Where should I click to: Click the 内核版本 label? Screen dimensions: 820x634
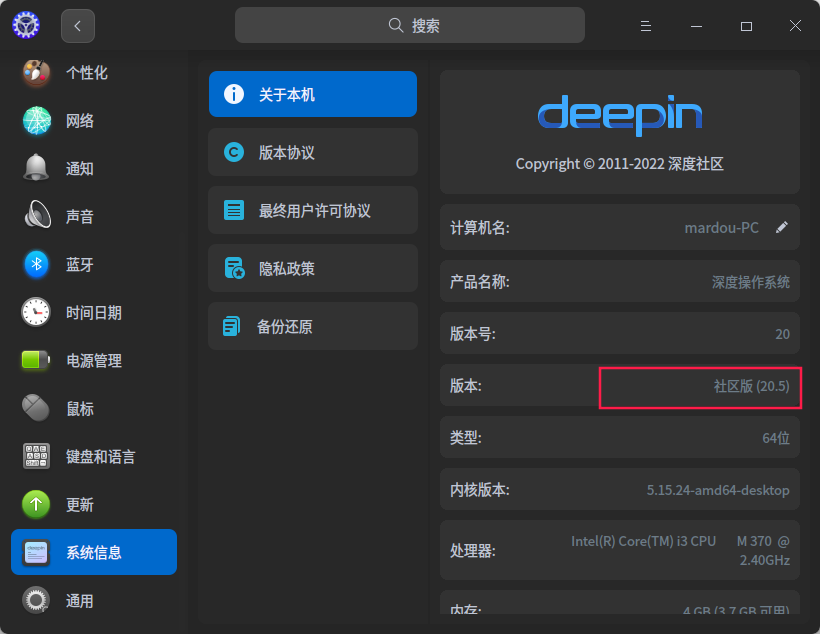coord(480,490)
